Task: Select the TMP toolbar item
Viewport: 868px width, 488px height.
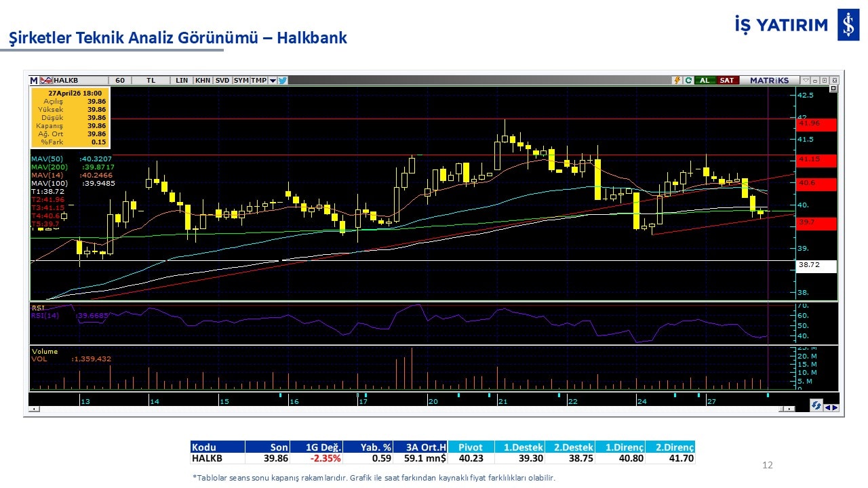Action: tap(258, 80)
